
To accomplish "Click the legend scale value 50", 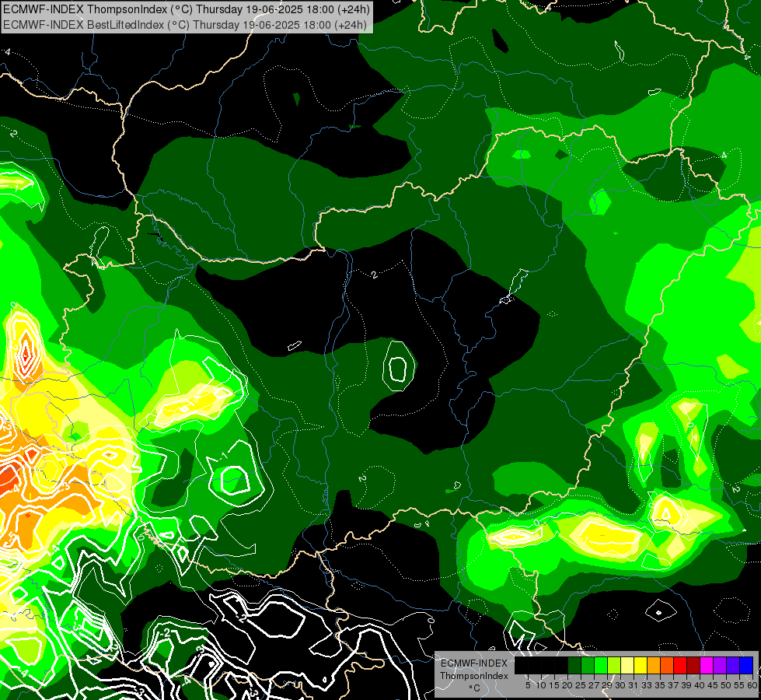I will (725, 685).
